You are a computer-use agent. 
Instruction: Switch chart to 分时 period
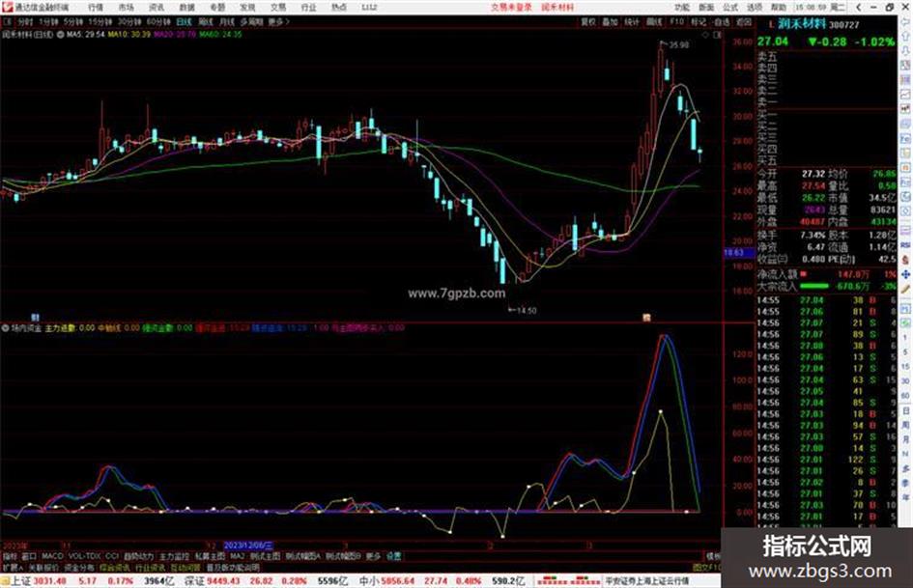(x=25, y=21)
